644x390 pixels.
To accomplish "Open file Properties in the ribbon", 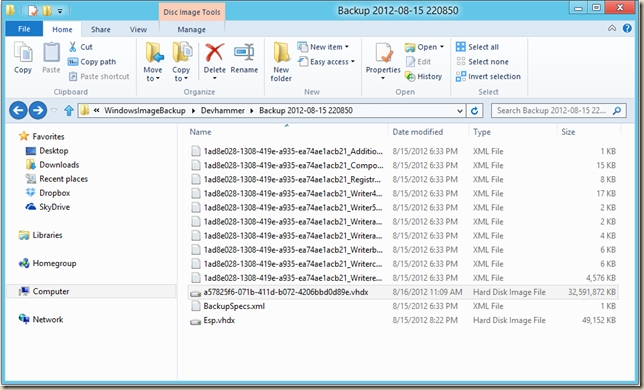I will click(x=383, y=61).
